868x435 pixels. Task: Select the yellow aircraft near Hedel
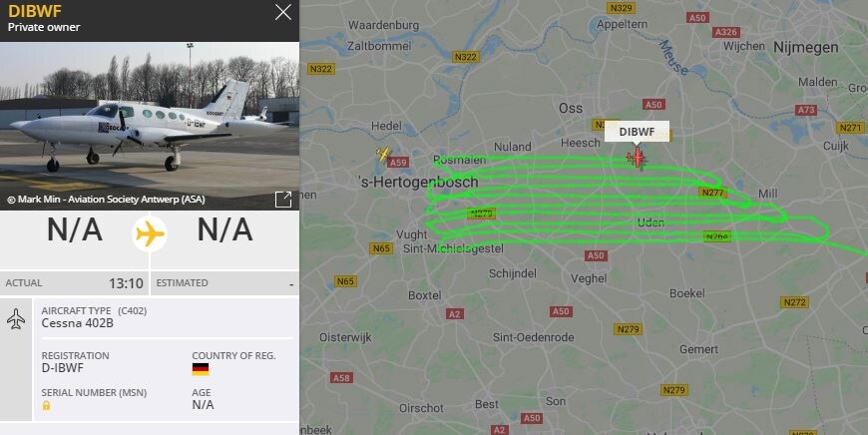click(382, 153)
